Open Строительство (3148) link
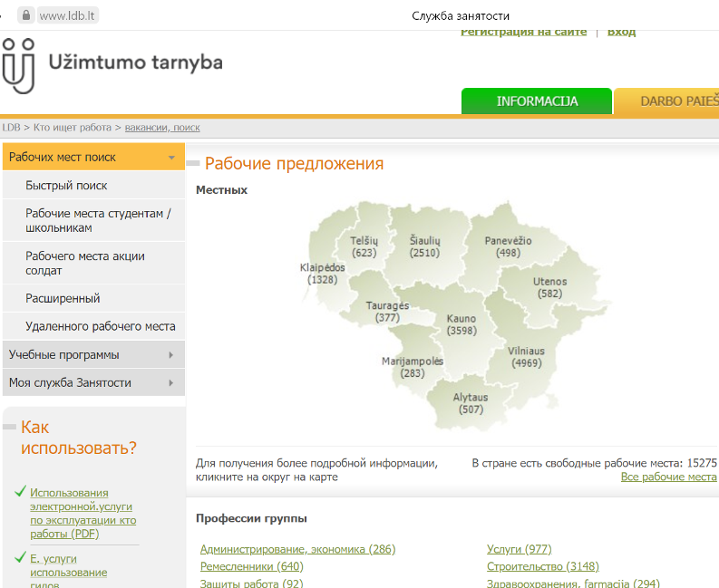This screenshot has width=719, height=588. click(x=543, y=566)
